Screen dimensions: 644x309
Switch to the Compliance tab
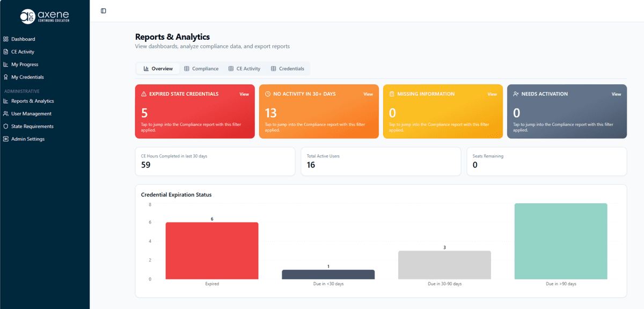pos(201,69)
